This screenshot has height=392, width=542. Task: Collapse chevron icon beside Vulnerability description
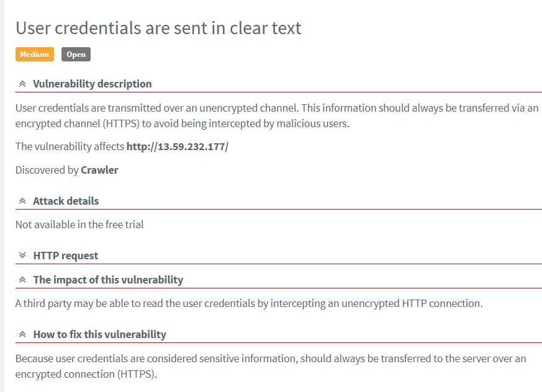tap(22, 84)
